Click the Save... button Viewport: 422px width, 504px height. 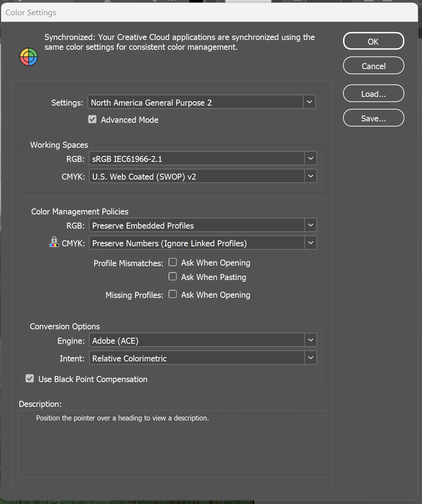tap(374, 118)
